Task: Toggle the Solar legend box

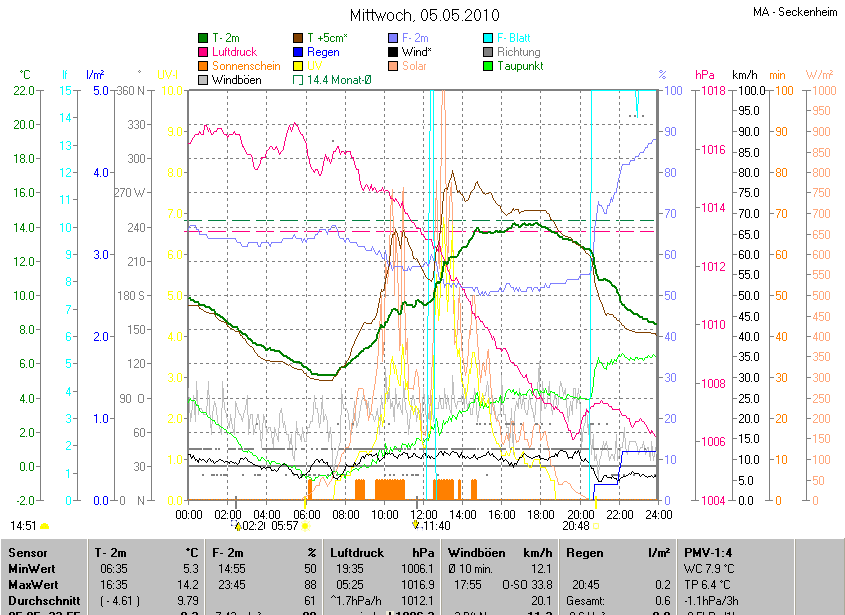Action: (393, 66)
